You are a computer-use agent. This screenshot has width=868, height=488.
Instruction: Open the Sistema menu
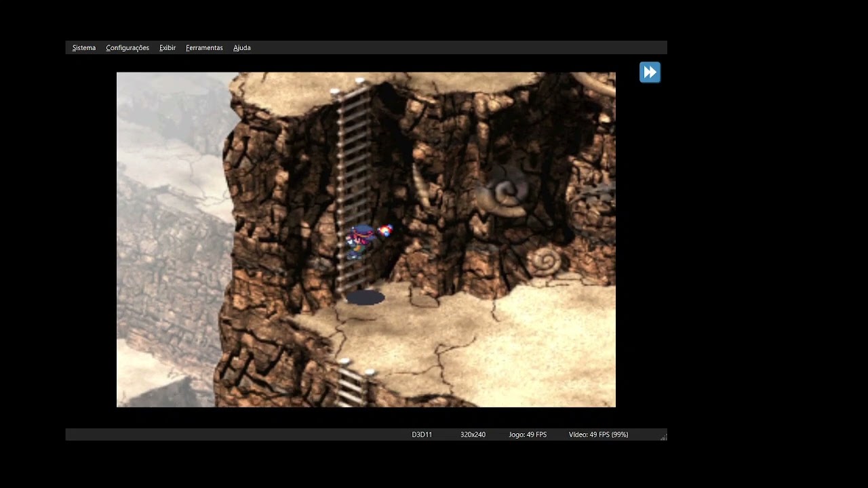84,48
